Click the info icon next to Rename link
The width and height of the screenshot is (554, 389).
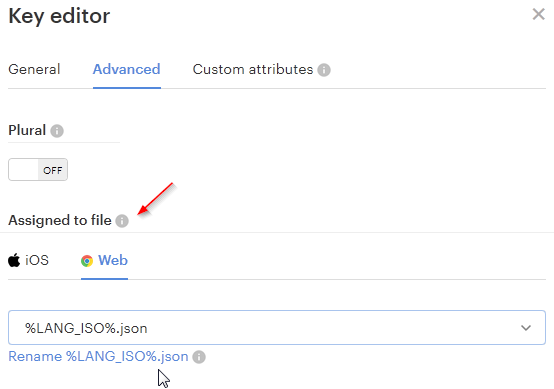[x=199, y=357]
